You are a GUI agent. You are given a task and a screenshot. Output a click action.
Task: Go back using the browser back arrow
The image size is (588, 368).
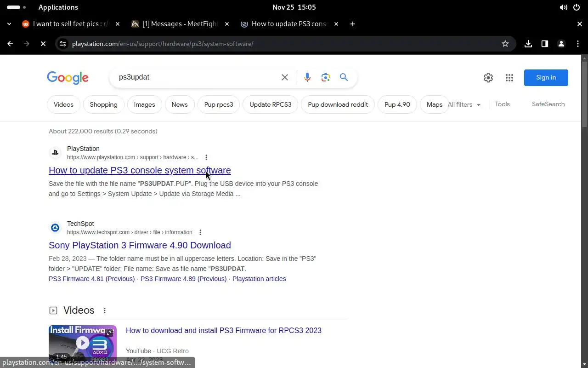pos(10,44)
